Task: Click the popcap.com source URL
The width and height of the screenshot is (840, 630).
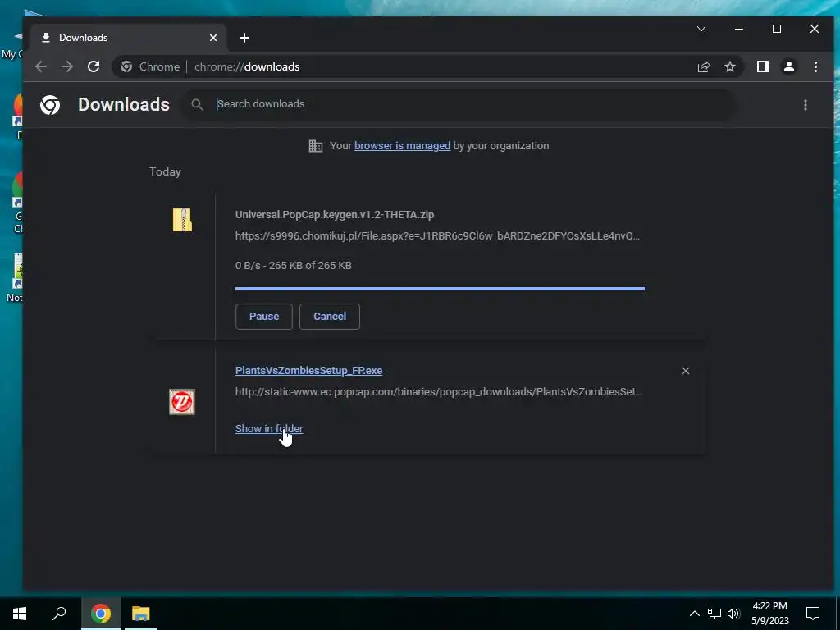Action: [x=439, y=391]
